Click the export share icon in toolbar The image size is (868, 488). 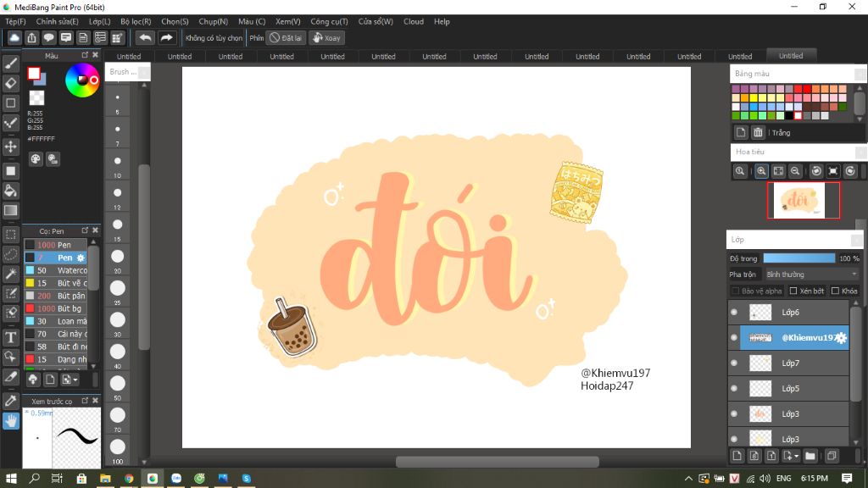point(31,37)
